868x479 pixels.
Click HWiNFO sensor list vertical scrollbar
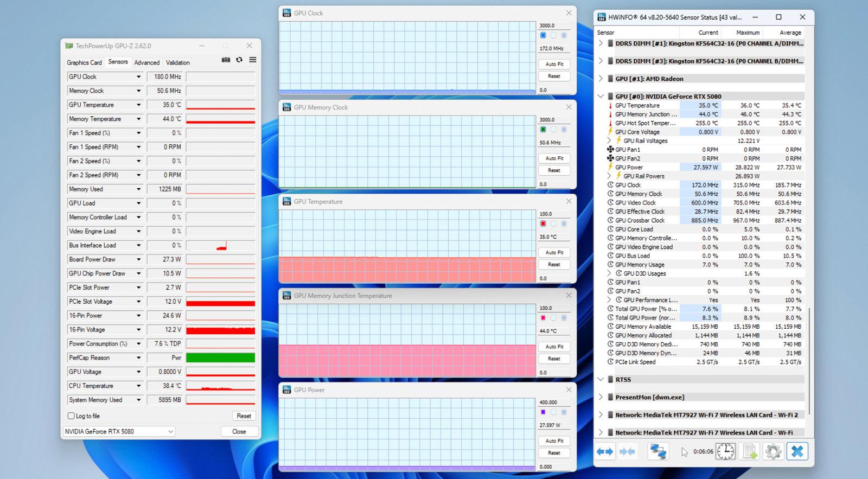click(809, 361)
